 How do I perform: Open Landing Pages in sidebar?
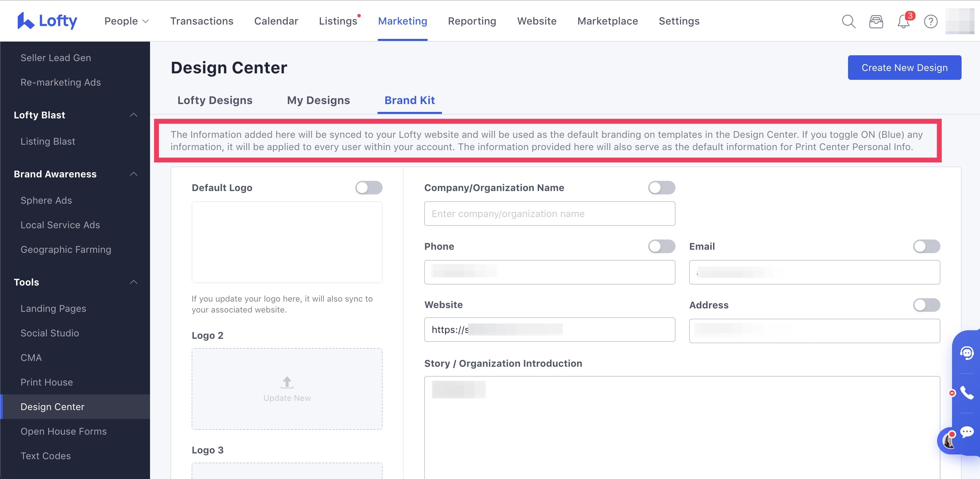(x=53, y=308)
